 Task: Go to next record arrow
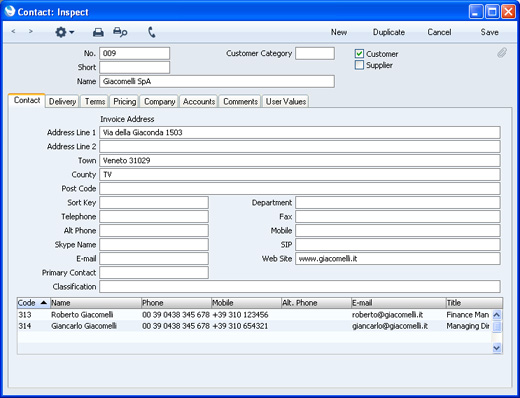31,32
